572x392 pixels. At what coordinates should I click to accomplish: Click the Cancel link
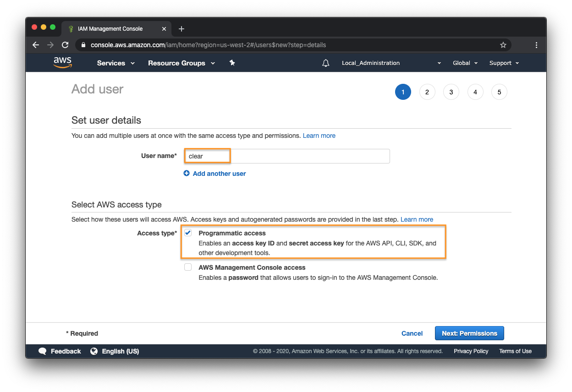(x=412, y=333)
